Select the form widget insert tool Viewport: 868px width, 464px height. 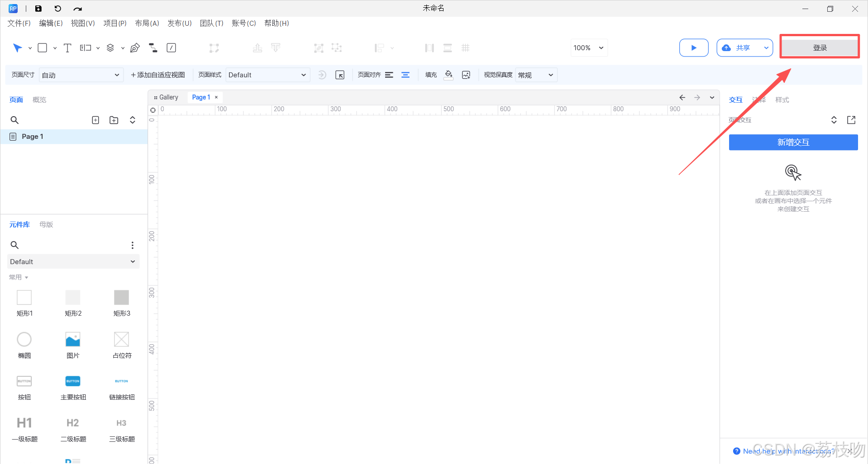click(86, 48)
